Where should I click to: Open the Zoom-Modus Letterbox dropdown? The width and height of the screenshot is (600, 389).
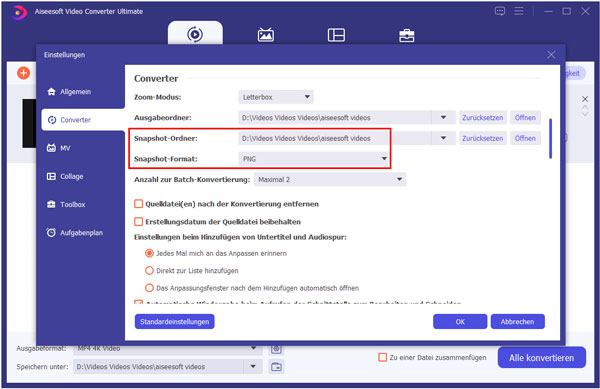point(276,97)
